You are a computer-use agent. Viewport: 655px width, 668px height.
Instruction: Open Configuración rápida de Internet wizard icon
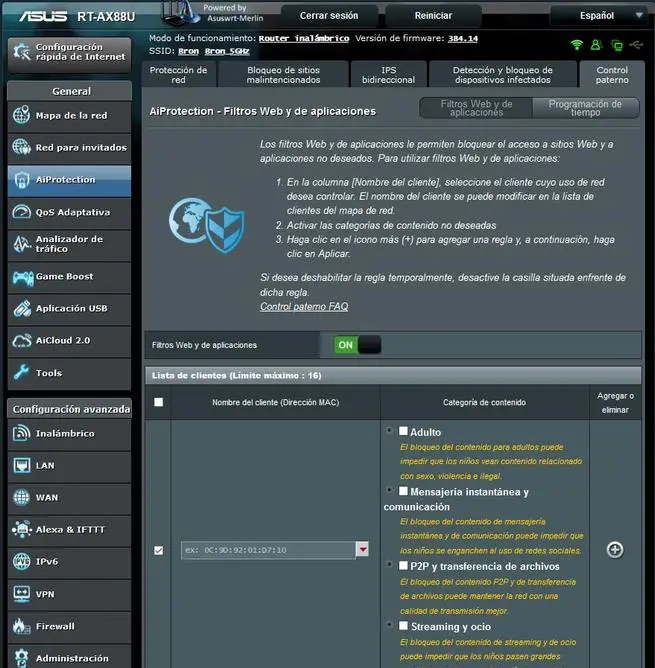22,52
